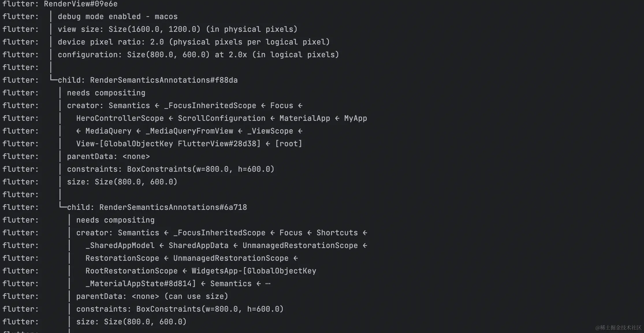This screenshot has height=333, width=644.
Task: Click the [root] label
Action: point(289,144)
